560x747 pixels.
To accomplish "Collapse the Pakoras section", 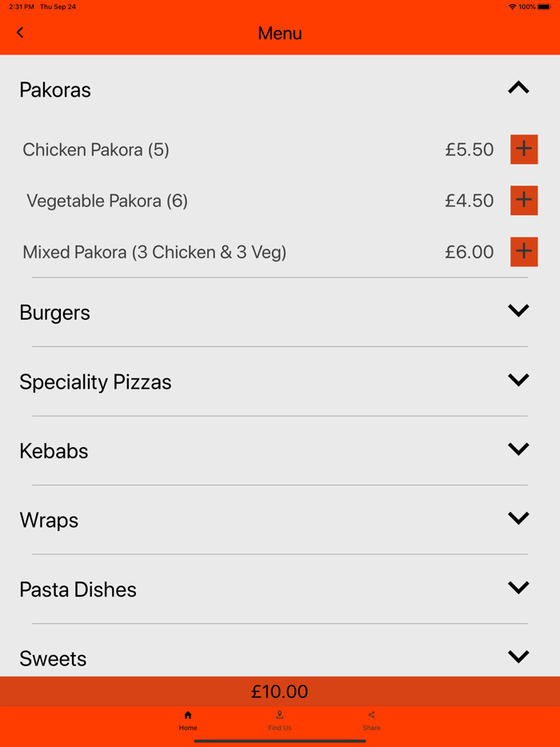I will pos(518,88).
